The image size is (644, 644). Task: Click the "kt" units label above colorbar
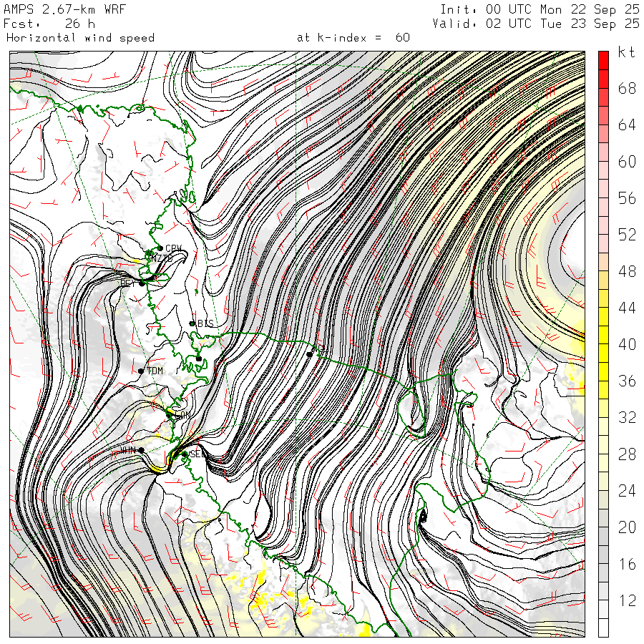(x=626, y=53)
